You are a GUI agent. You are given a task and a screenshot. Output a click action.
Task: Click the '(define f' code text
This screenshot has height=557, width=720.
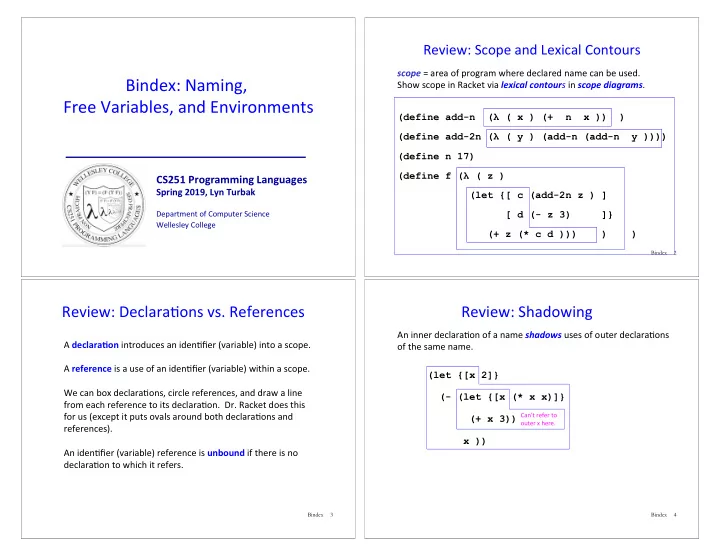(425, 176)
